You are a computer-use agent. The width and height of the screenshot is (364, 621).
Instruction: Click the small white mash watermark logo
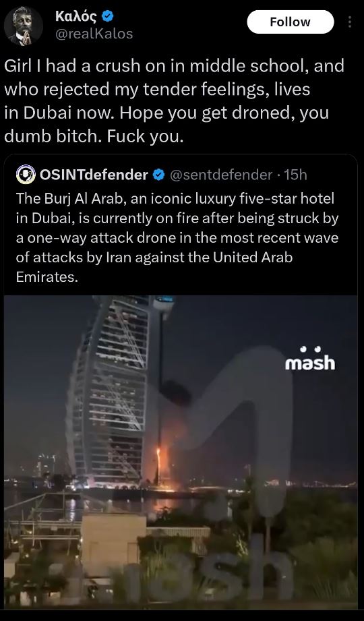tap(310, 358)
